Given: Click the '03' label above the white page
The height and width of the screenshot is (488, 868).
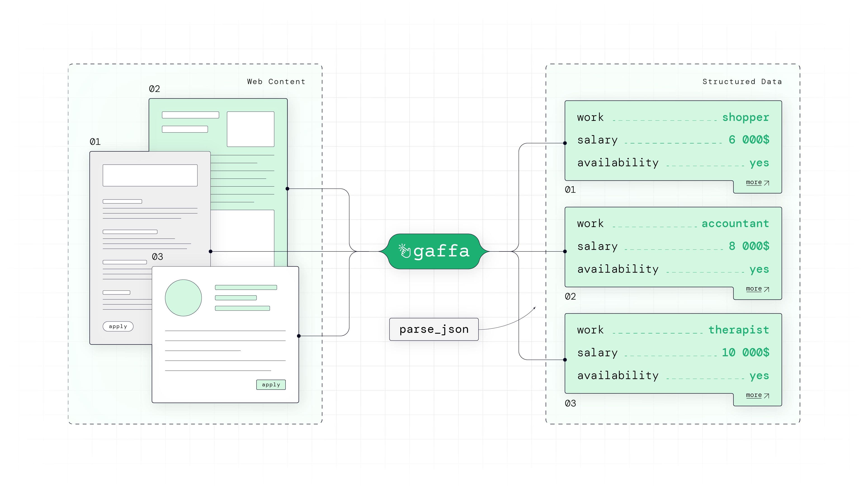Looking at the screenshot, I should [x=157, y=257].
